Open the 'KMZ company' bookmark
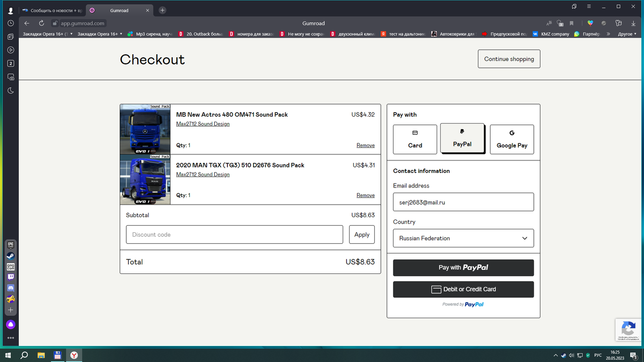The width and height of the screenshot is (644, 362). [551, 34]
